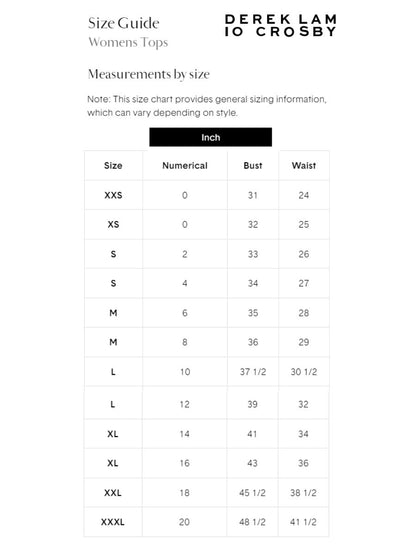
Task: Click the XXL size row label
Action: pyautogui.click(x=113, y=493)
